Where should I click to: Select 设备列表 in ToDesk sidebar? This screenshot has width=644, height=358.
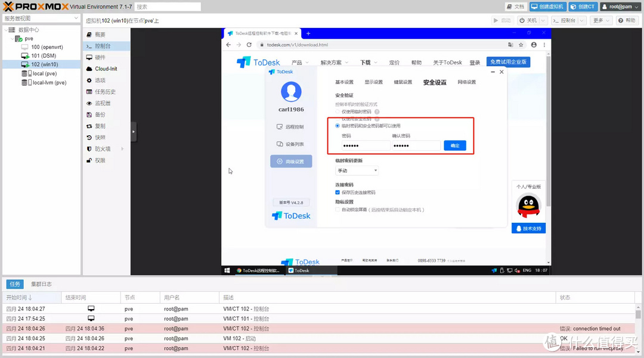pos(291,144)
